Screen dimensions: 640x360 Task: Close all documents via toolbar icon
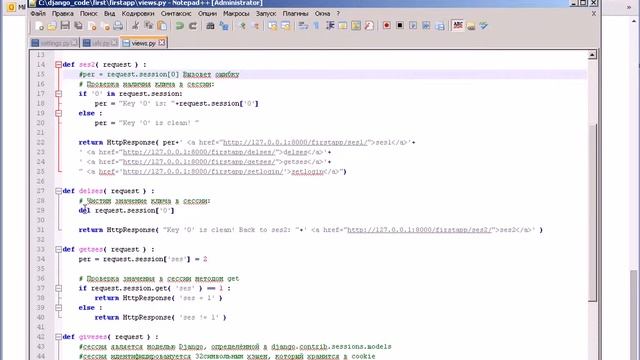click(x=105, y=26)
